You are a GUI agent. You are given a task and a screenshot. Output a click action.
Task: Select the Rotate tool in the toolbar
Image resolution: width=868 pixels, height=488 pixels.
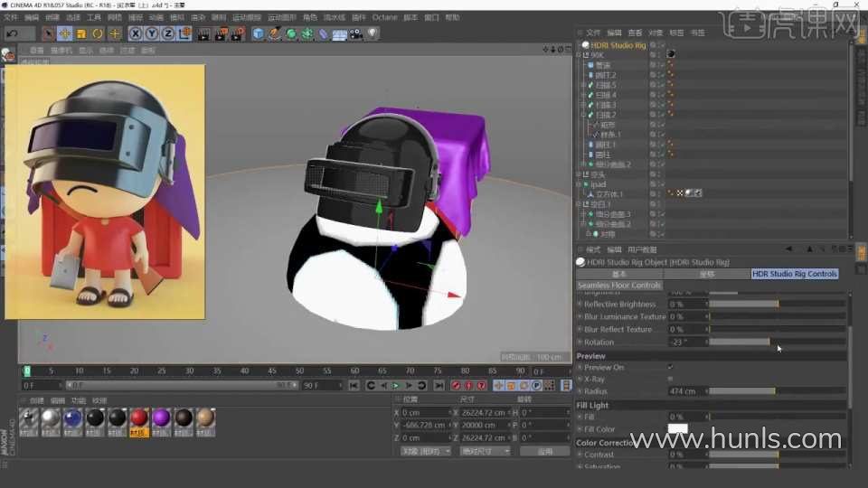(98, 33)
